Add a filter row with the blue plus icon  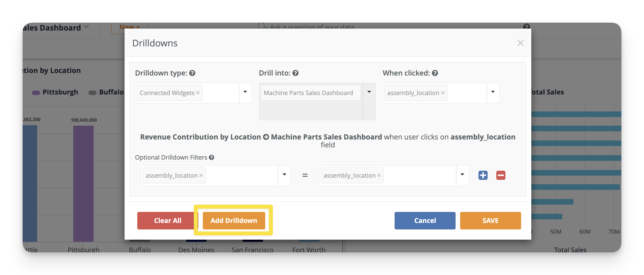tap(483, 175)
